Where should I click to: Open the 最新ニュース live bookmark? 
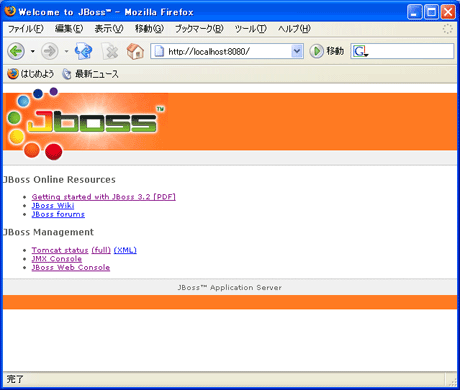(x=91, y=74)
